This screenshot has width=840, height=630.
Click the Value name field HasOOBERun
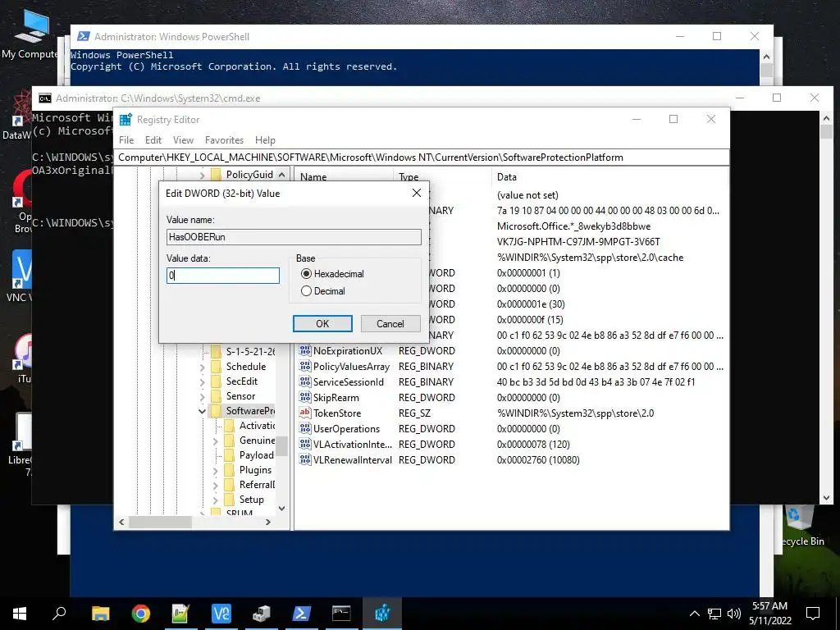pos(294,237)
